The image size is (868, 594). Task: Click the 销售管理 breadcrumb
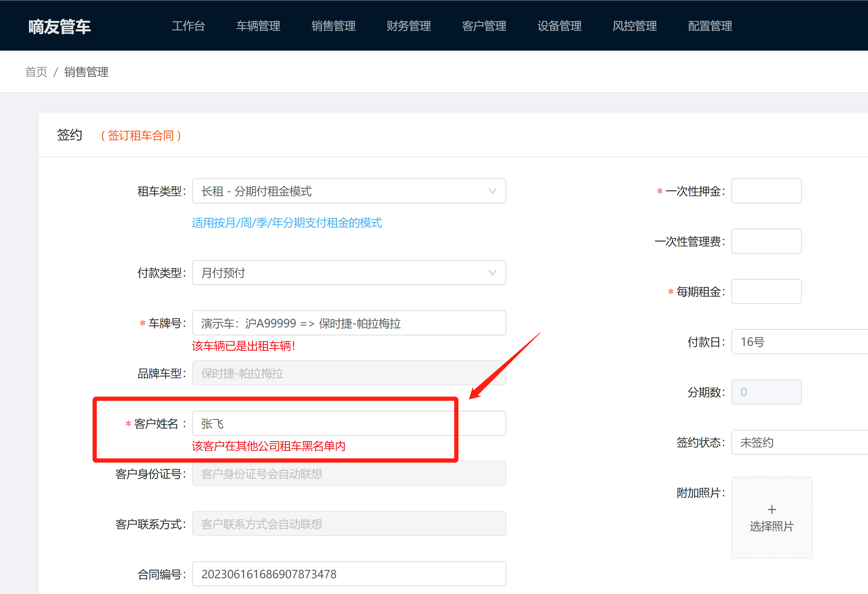[x=86, y=72]
